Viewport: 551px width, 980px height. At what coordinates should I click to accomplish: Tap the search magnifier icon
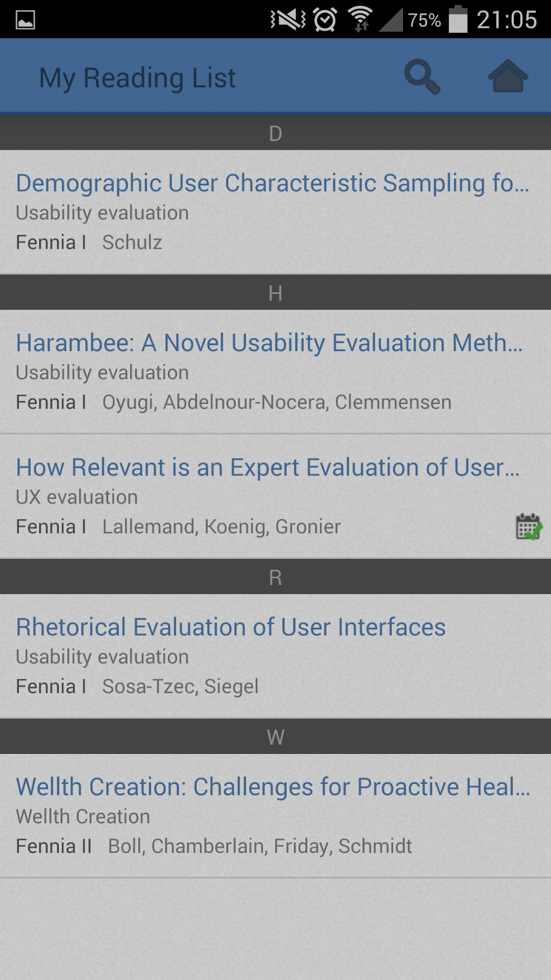[422, 77]
